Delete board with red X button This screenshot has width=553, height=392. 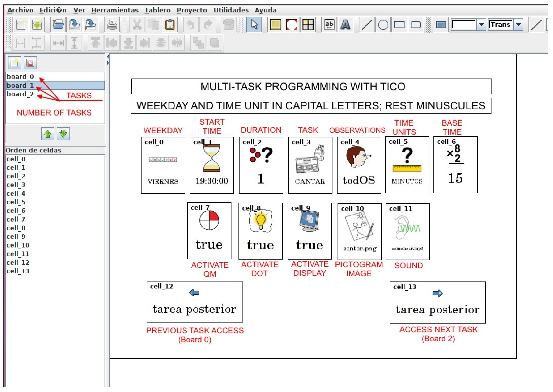click(x=30, y=63)
